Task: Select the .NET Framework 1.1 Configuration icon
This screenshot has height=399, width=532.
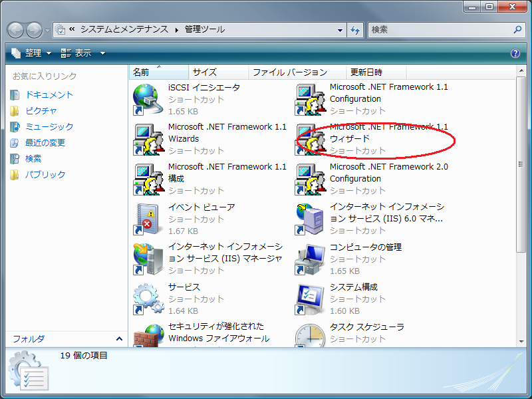Action: tap(310, 100)
